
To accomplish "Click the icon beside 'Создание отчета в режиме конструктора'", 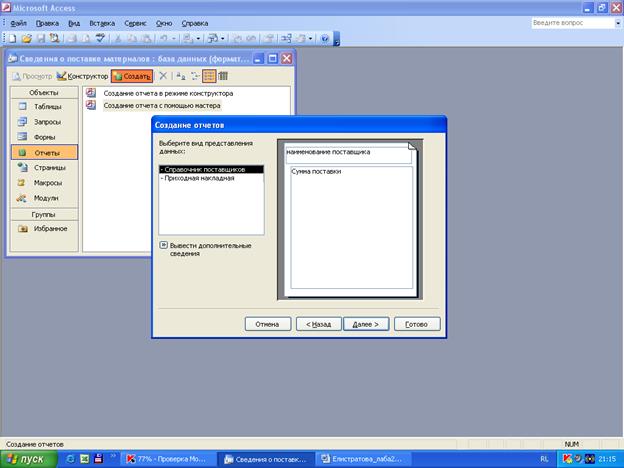I will point(91,93).
